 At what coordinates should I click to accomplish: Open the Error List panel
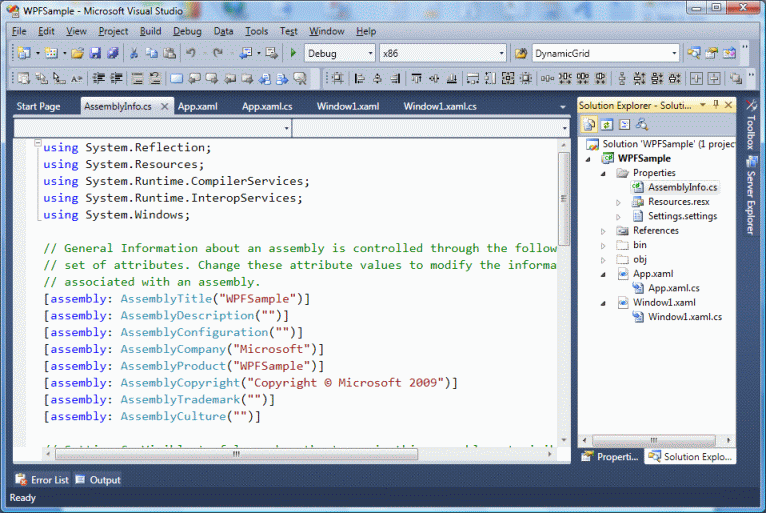point(42,480)
